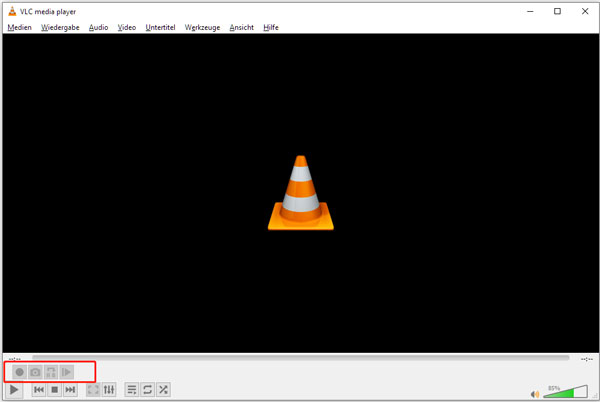Toggle the A-B loop button
Screen dimensions: 600x402
point(51,372)
